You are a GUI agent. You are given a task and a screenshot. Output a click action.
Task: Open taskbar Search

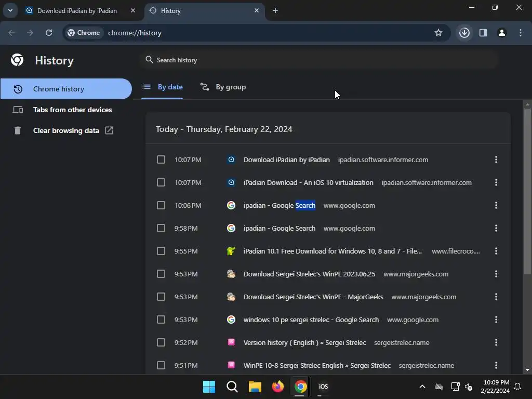pos(232,387)
